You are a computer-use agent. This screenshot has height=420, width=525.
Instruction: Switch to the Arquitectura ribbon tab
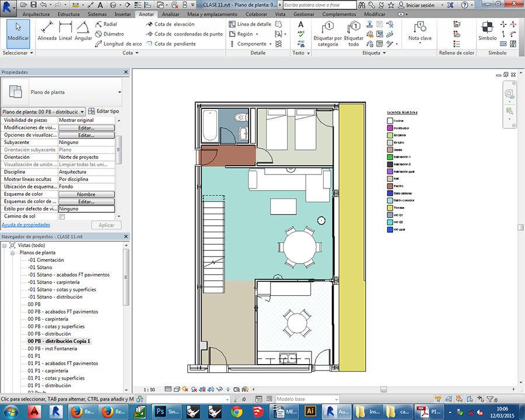tap(36, 13)
